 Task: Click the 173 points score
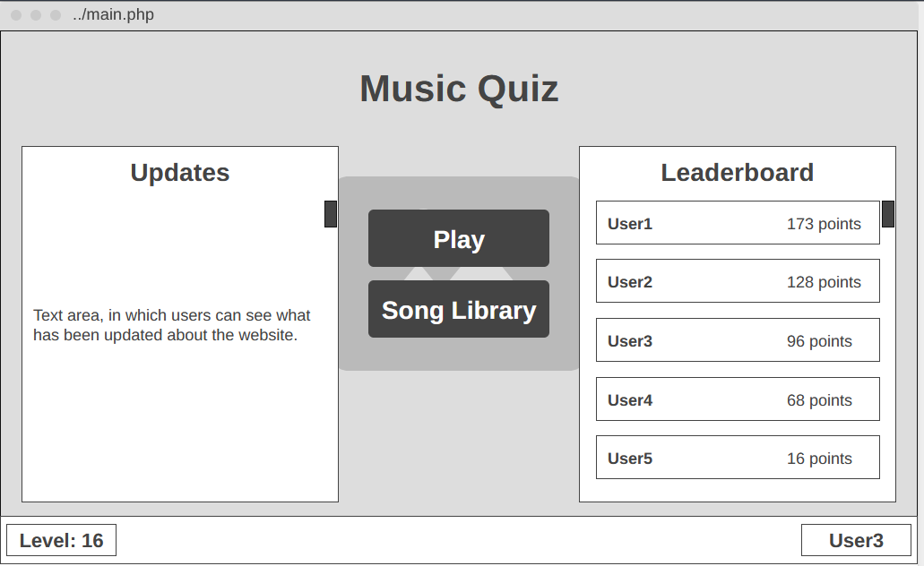click(824, 224)
